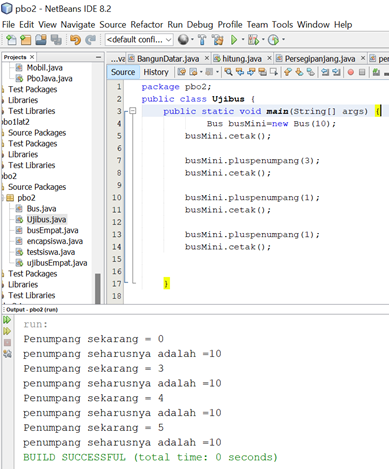Viewport: 389px width, 469px height.
Task: Open the Tools menu
Action: click(282, 25)
